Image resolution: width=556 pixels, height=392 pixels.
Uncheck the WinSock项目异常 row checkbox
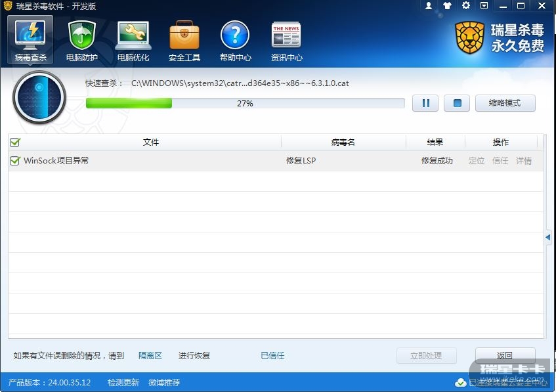pyautogui.click(x=15, y=161)
